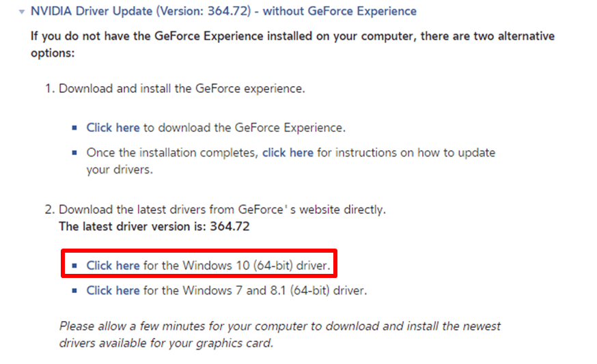Click 'The latest driver version is: 364.72' text

154,226
